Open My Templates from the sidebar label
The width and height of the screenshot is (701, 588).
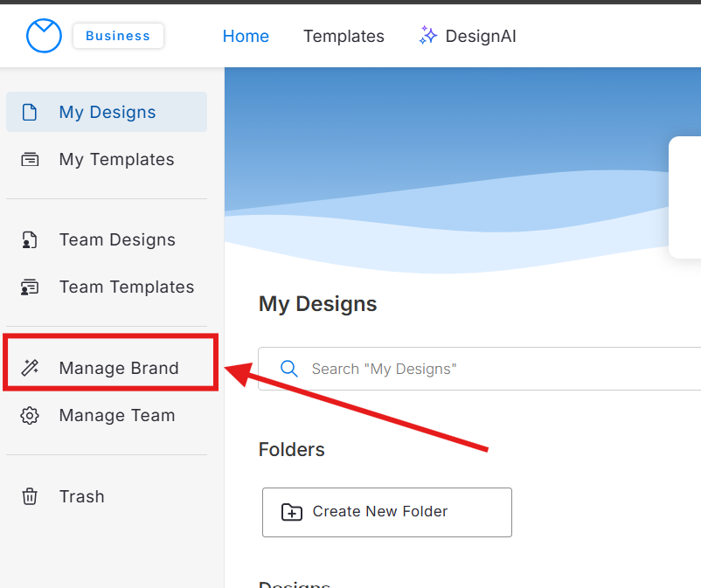(116, 159)
